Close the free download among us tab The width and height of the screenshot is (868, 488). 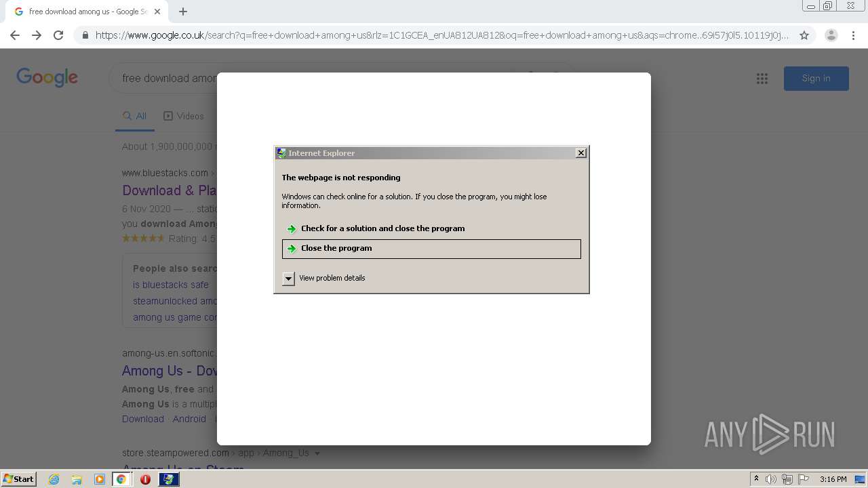[x=157, y=12]
